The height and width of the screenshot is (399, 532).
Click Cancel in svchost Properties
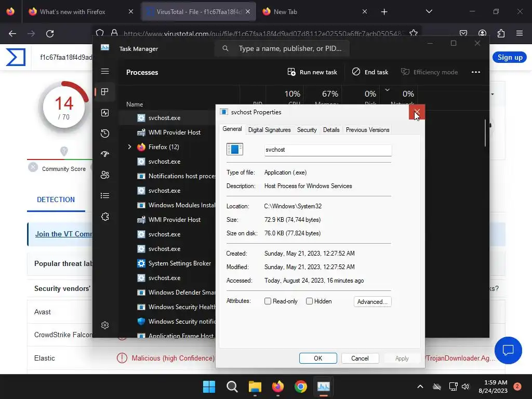coord(360,358)
